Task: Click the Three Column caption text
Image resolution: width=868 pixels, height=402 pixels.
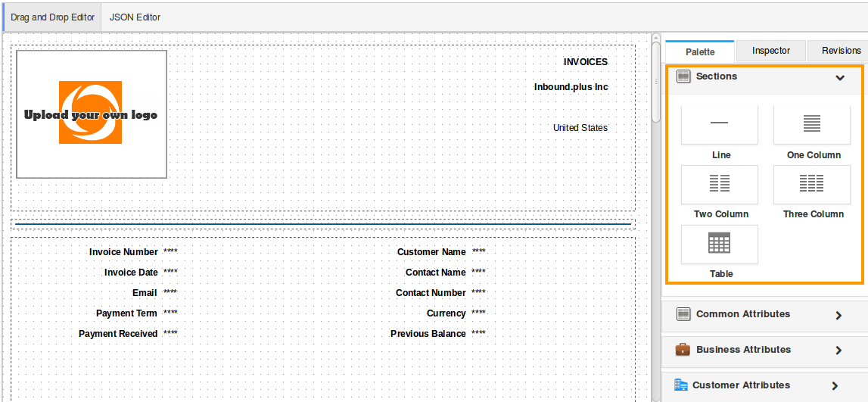Action: [x=814, y=214]
